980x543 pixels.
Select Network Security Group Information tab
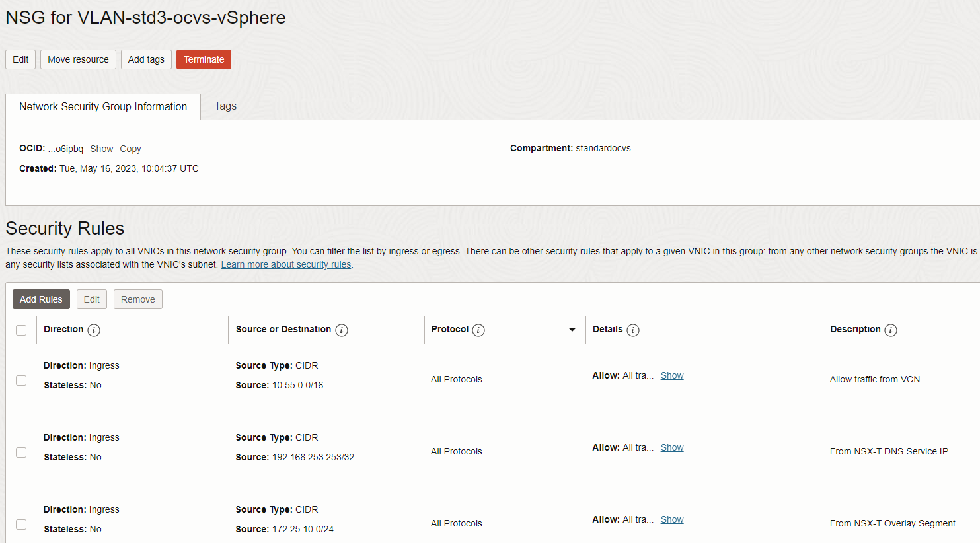(103, 106)
